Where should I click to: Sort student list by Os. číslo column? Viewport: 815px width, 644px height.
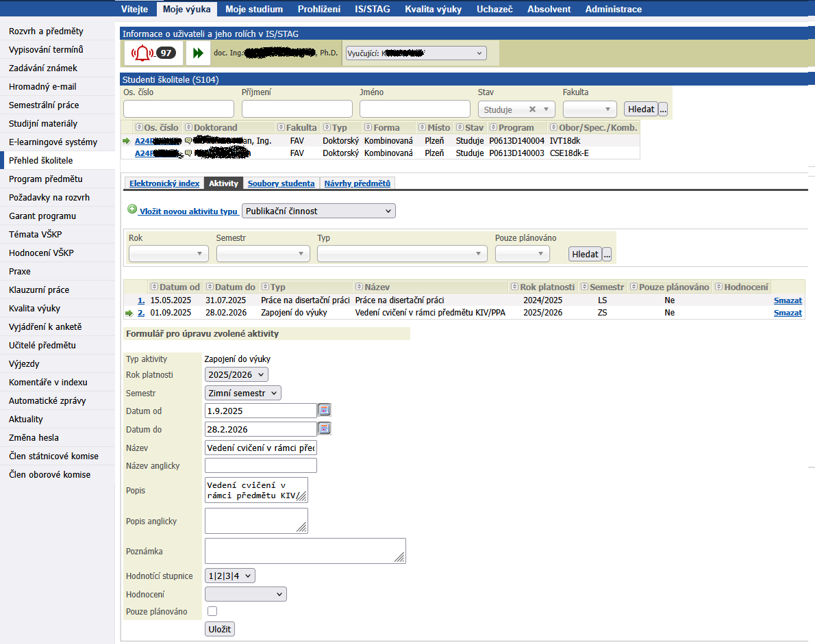139,127
